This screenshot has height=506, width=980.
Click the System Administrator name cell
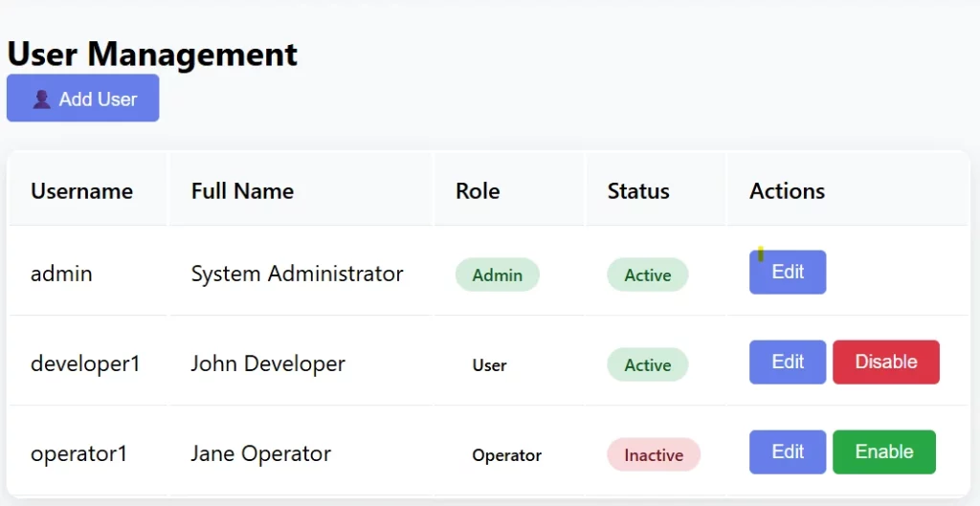tap(297, 274)
